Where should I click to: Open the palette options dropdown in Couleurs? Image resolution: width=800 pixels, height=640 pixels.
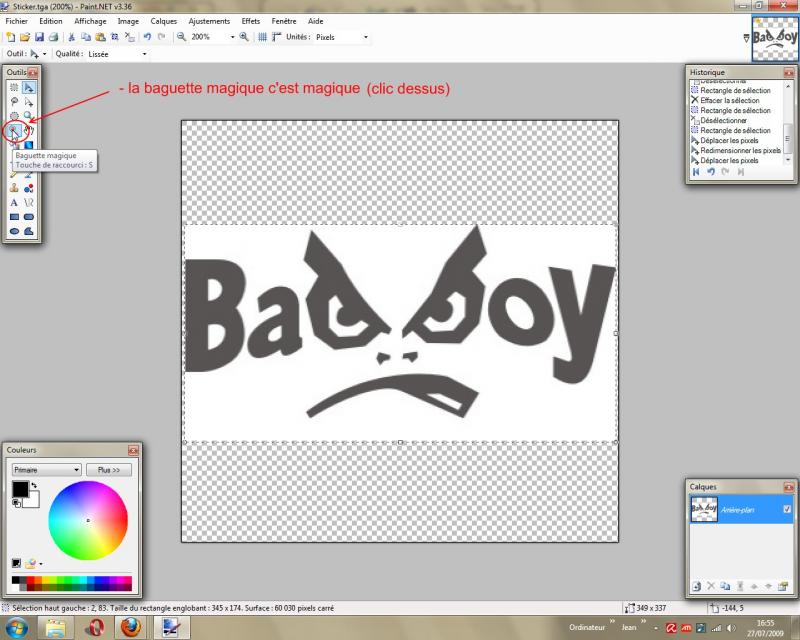coord(41,564)
